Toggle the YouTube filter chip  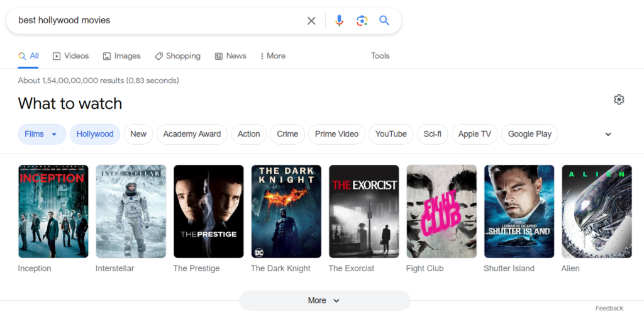click(391, 134)
